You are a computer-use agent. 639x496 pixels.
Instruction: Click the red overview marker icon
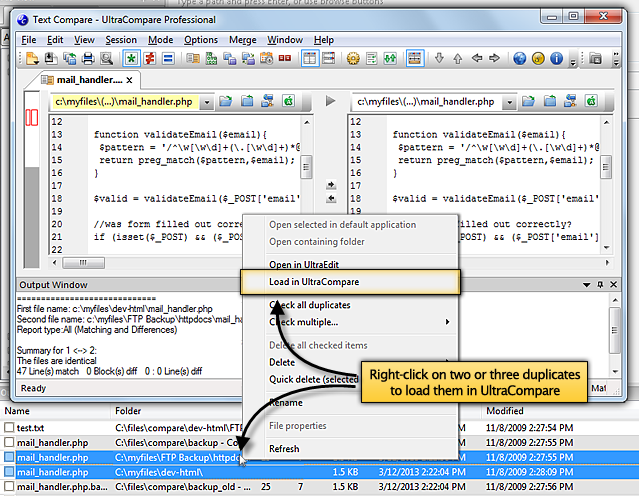pyautogui.click(x=32, y=118)
